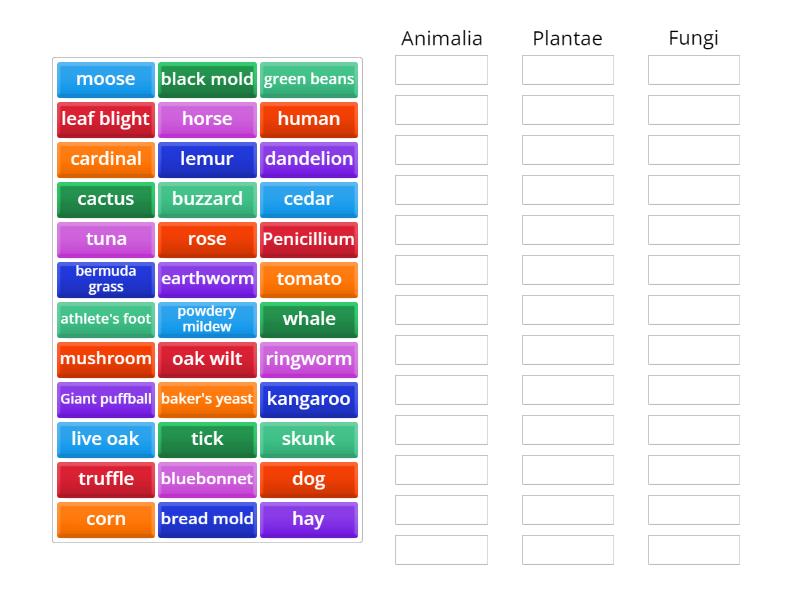Click the Fungi column header
Viewport: 800px width, 600px height.
[694, 38]
